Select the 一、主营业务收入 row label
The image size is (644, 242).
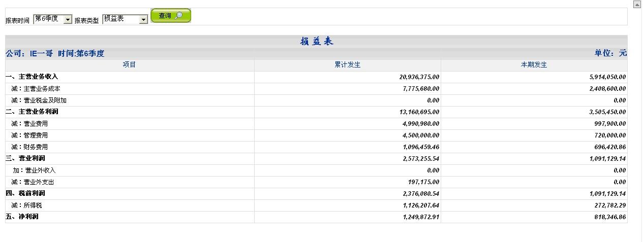pos(32,77)
